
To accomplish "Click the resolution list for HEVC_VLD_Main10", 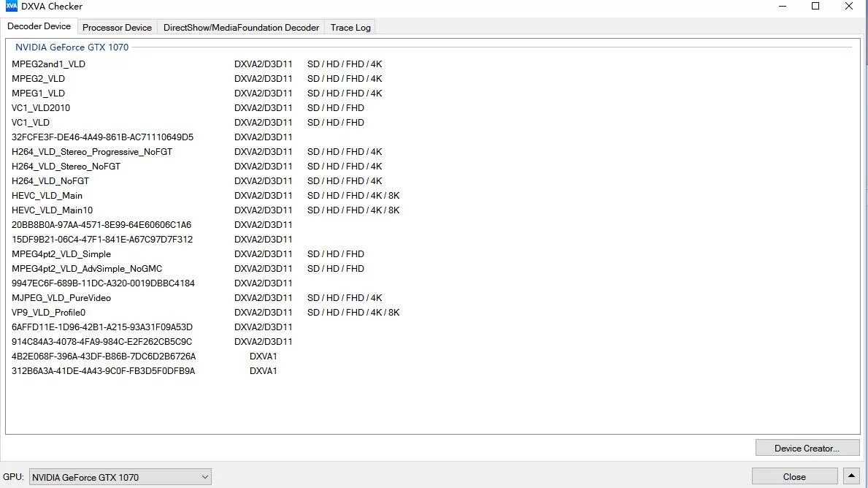I will tap(353, 210).
